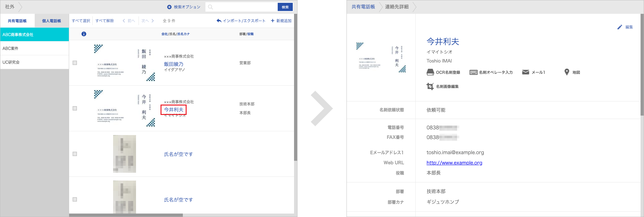This screenshot has width=644, height=217.
Task: Click the 技術本部 value in detail window
Action: pyautogui.click(x=436, y=191)
